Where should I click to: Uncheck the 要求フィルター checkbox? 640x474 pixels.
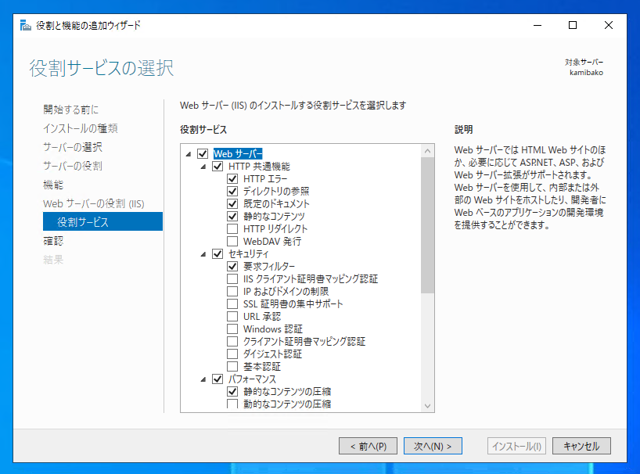pos(233,266)
